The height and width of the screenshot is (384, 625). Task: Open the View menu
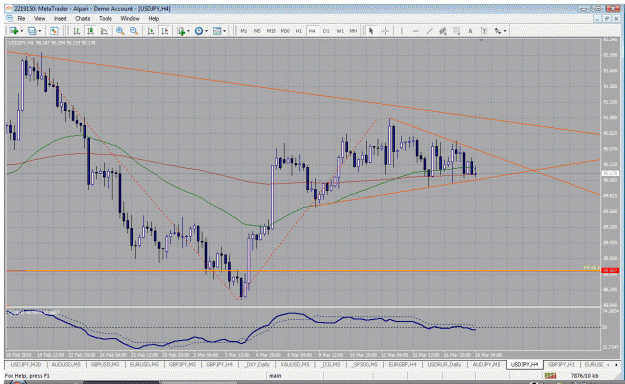39,18
